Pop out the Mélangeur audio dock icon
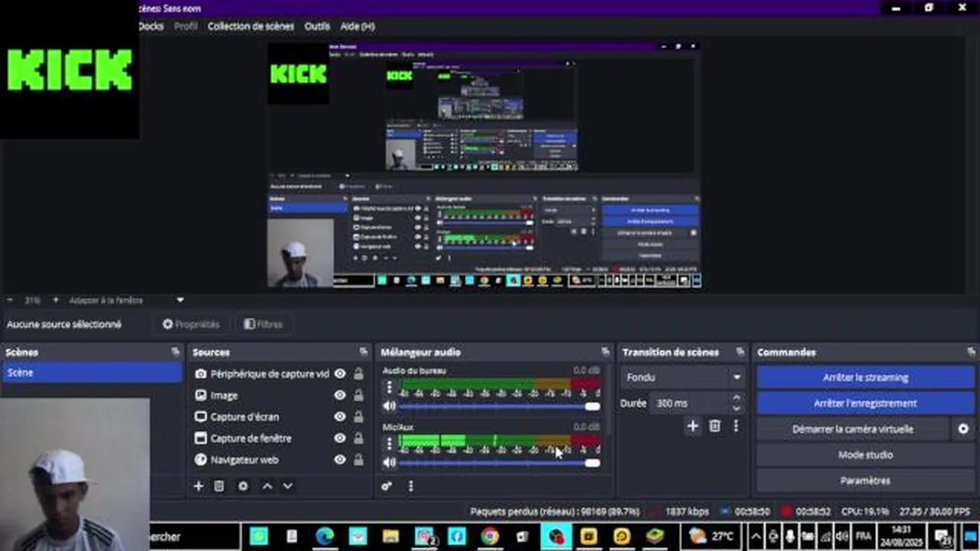980x551 pixels. [x=606, y=352]
